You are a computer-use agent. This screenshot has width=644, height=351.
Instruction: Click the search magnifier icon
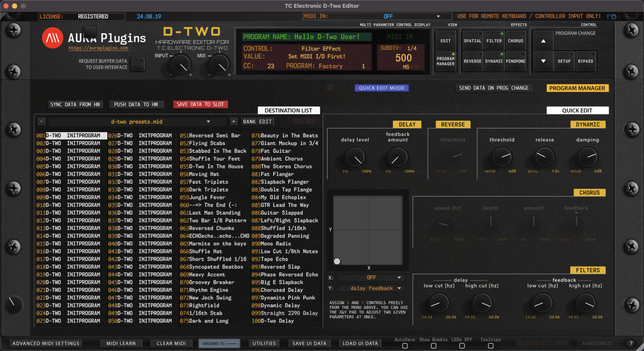[x=330, y=88]
